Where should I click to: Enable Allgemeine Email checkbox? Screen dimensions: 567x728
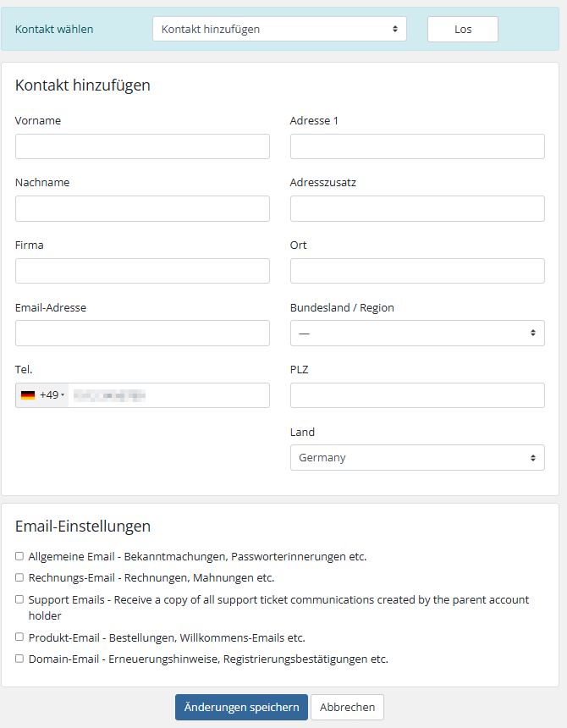19,556
